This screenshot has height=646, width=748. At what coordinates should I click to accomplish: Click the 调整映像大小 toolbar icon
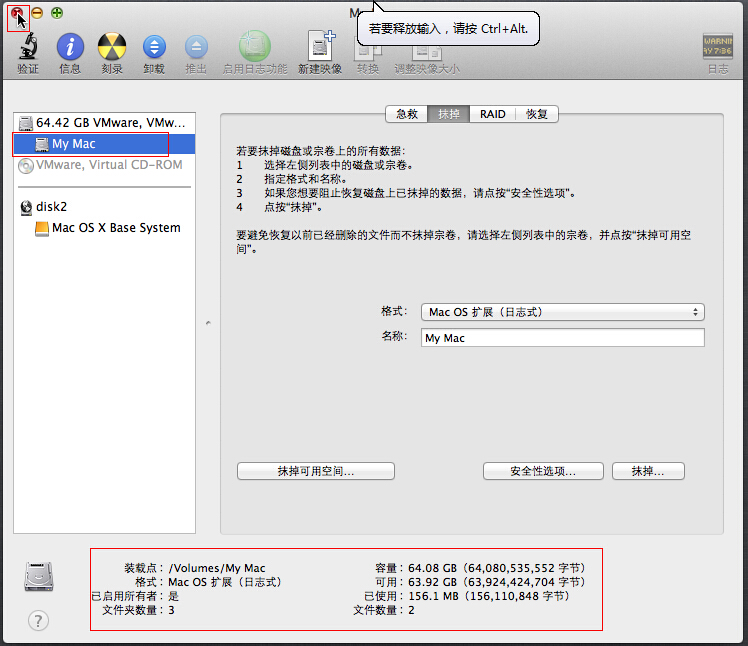click(x=427, y=52)
